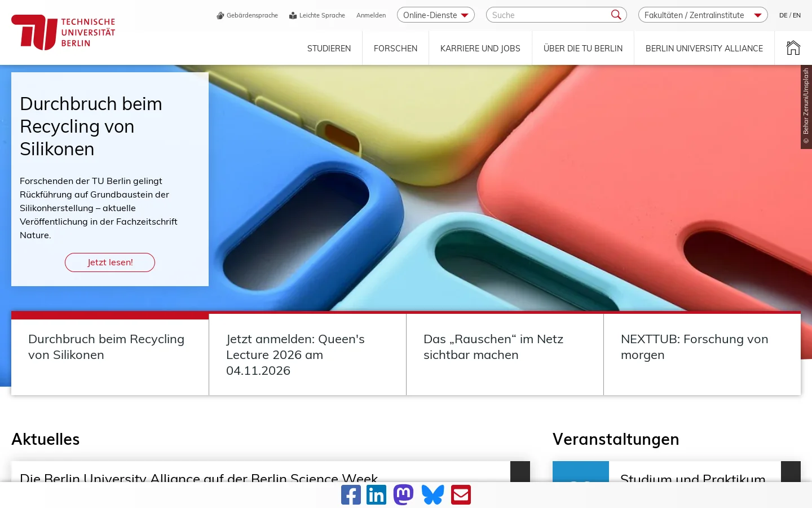This screenshot has height=508, width=812.
Task: Share page on LinkedIn
Action: [x=376, y=495]
